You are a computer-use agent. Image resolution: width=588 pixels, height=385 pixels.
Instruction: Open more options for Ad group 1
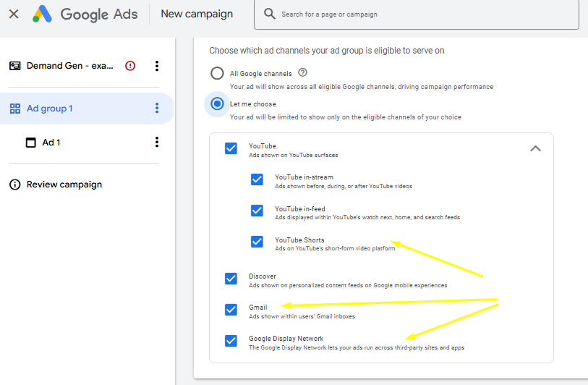tap(157, 109)
